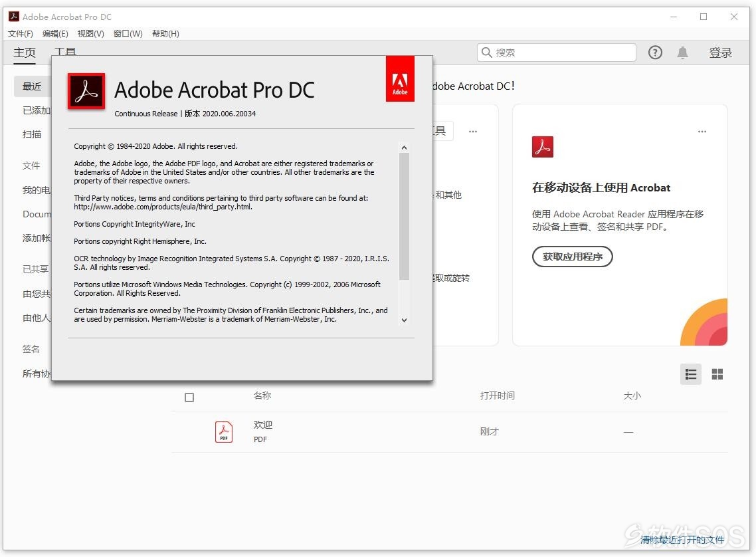This screenshot has width=756, height=557.
Task: Click the Acrobat icon on mobile card
Action: (542, 147)
